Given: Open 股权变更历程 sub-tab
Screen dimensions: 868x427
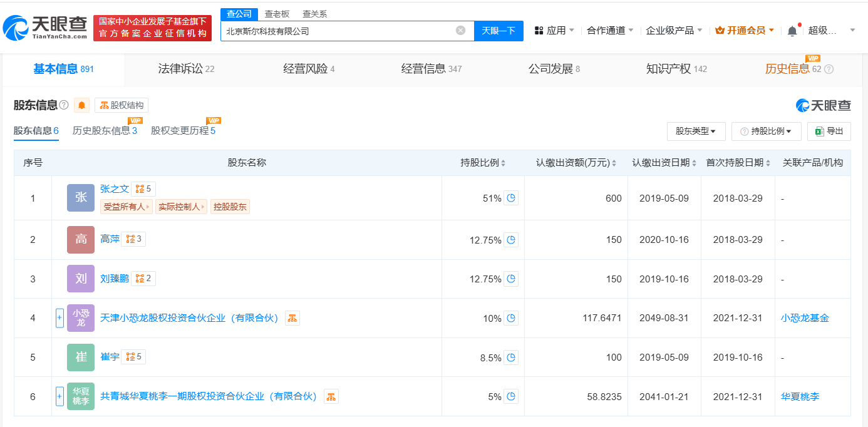Looking at the screenshot, I should point(183,130).
